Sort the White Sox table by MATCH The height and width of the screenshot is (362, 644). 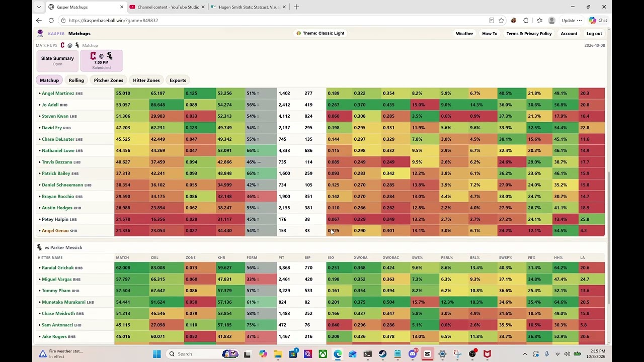coord(122,257)
